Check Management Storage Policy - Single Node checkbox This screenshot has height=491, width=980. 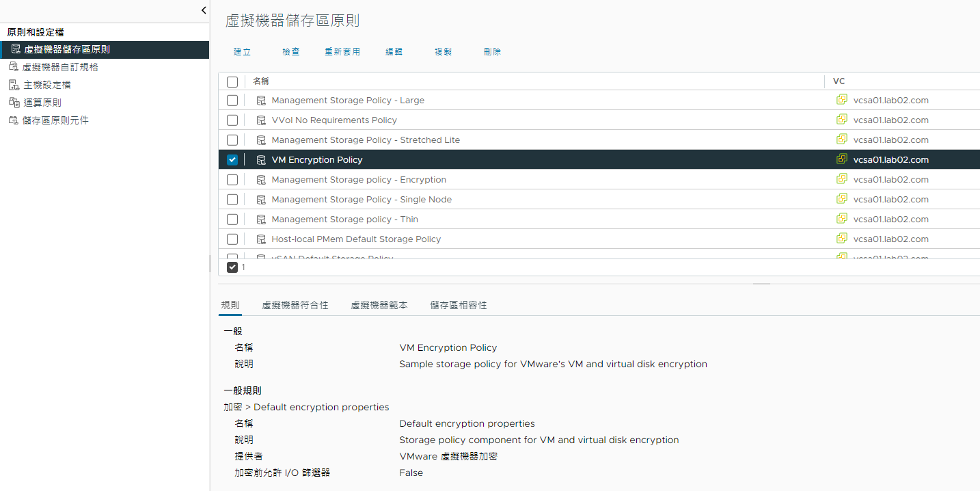pos(232,200)
